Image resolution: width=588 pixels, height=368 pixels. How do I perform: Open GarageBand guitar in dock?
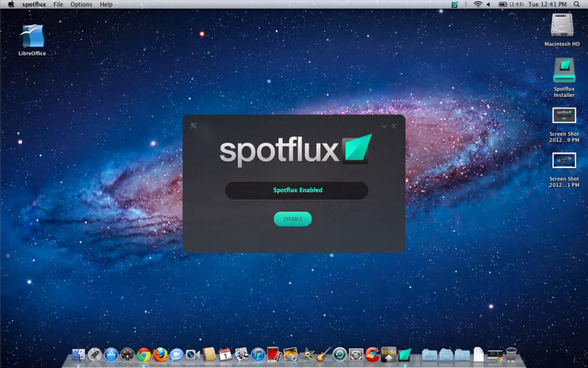pos(323,354)
